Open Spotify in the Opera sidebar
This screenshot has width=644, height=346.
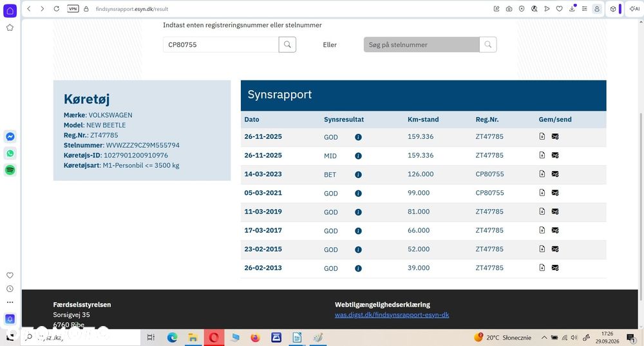click(10, 170)
